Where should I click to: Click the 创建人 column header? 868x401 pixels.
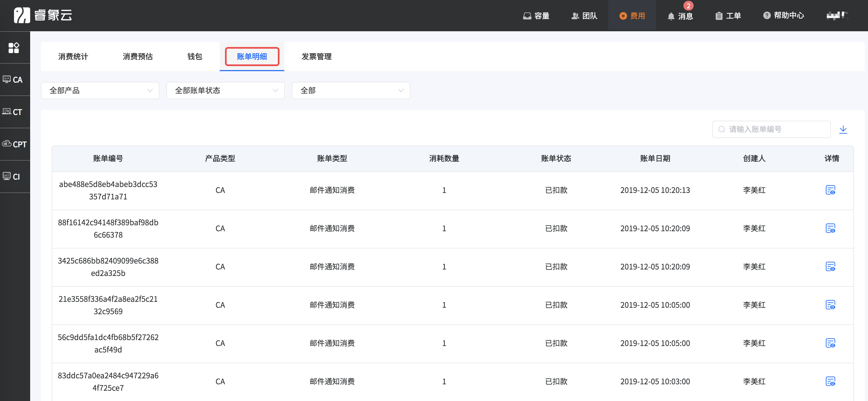pyautogui.click(x=754, y=158)
